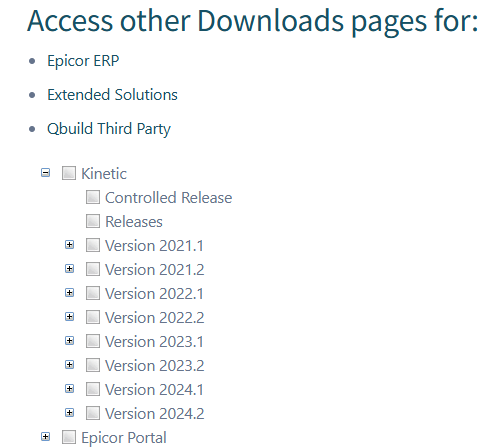The image size is (489, 447).
Task: Enable the Version 2023.2 checkbox
Action: pos(93,365)
